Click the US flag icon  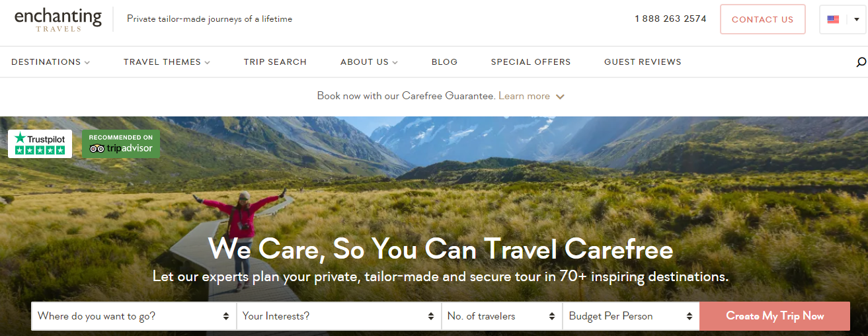click(833, 19)
